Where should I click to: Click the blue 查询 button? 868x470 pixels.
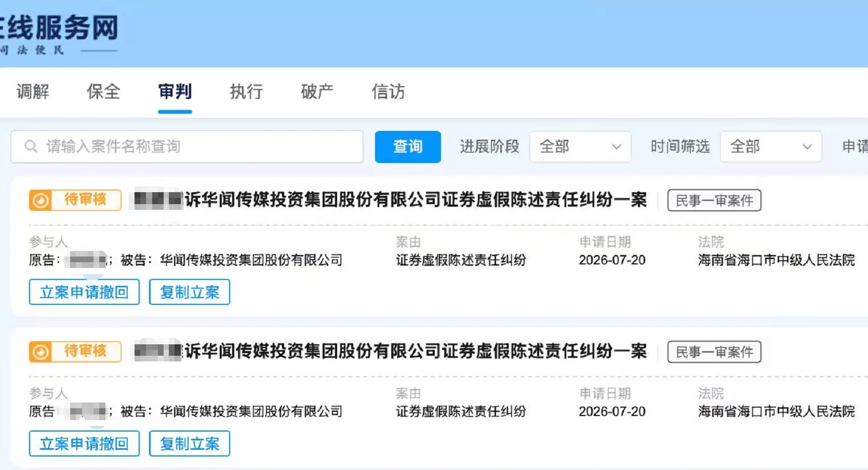click(408, 146)
